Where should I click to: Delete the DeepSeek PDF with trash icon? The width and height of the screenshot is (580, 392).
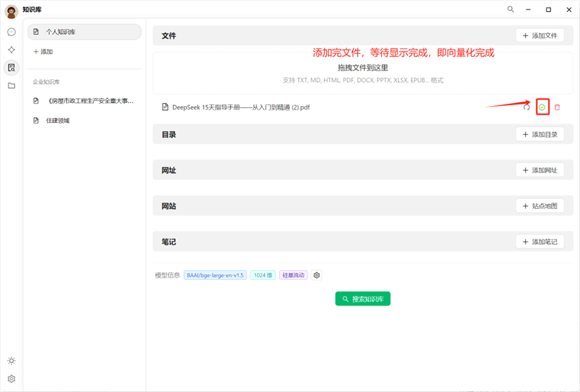coord(557,107)
